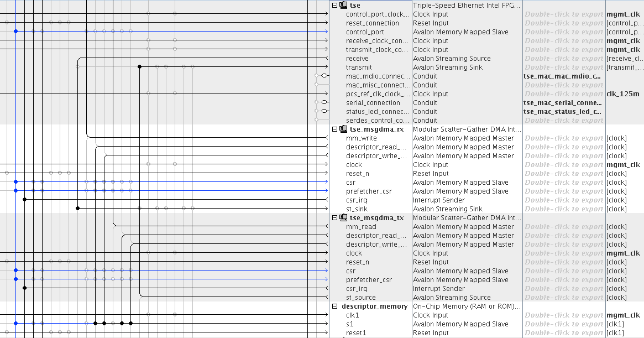Click the export oval on serial_connection row
The width and height of the screenshot is (644, 338).
(x=324, y=102)
